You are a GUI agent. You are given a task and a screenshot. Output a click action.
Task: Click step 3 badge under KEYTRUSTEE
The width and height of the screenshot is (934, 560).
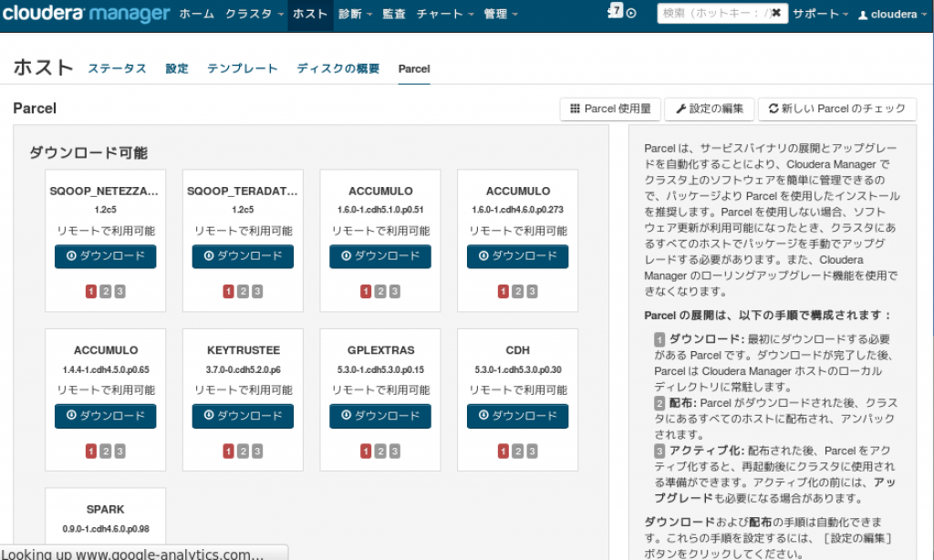(257, 451)
